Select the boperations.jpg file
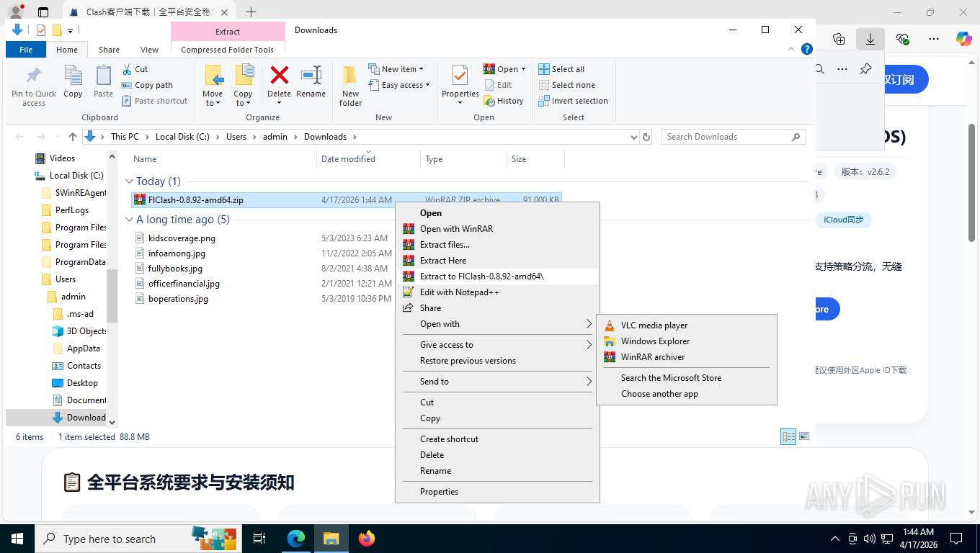The image size is (980, 553). point(178,299)
